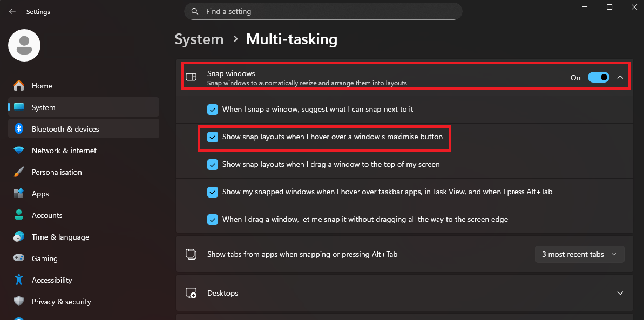Click the Personalisation paintbrush icon

(19, 172)
